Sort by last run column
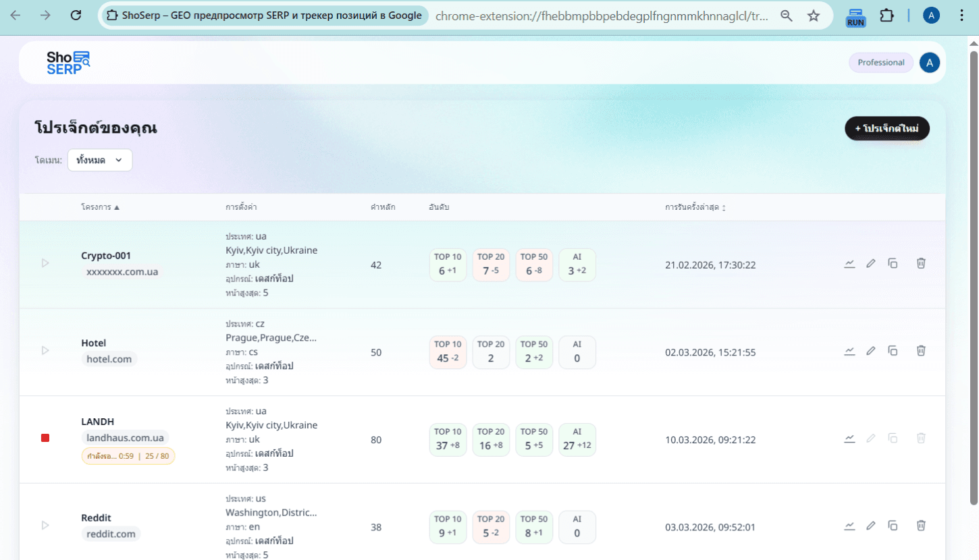 tap(695, 207)
